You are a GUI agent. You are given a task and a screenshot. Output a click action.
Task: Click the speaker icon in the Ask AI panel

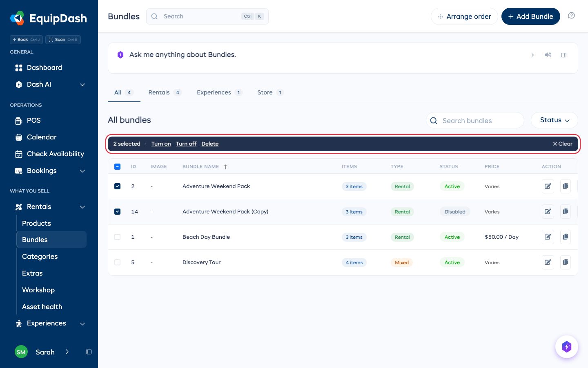click(x=548, y=55)
